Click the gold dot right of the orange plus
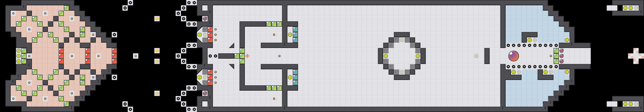Viewport: 644px width, 112px height. (x=279, y=56)
